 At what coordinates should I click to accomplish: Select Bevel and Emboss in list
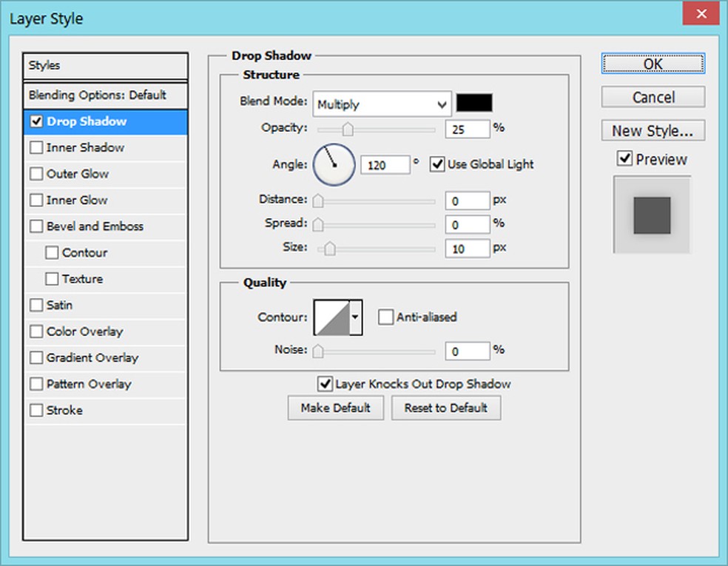click(95, 226)
